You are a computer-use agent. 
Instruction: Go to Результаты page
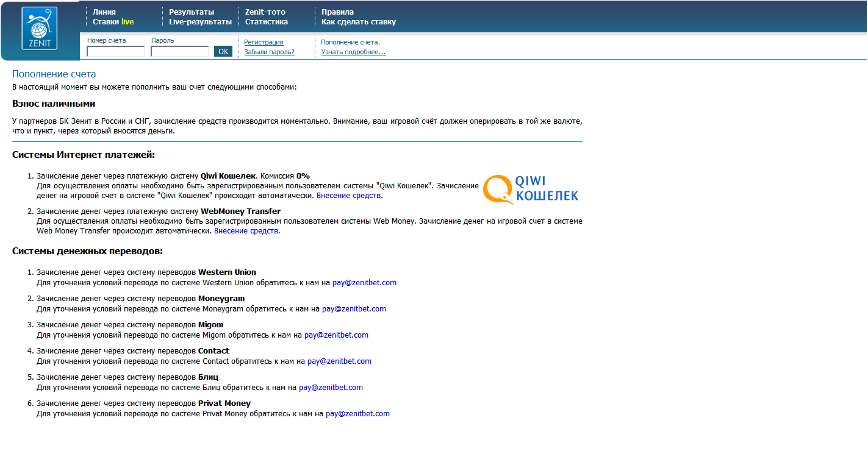point(192,12)
